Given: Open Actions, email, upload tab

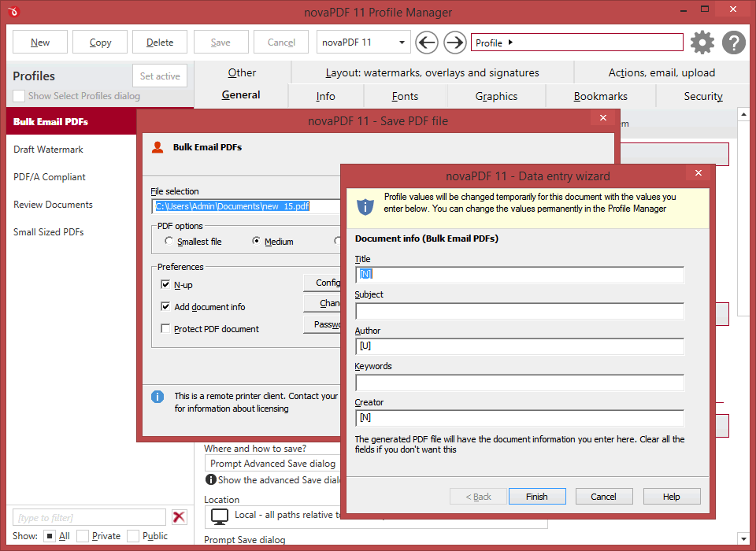Looking at the screenshot, I should point(661,72).
